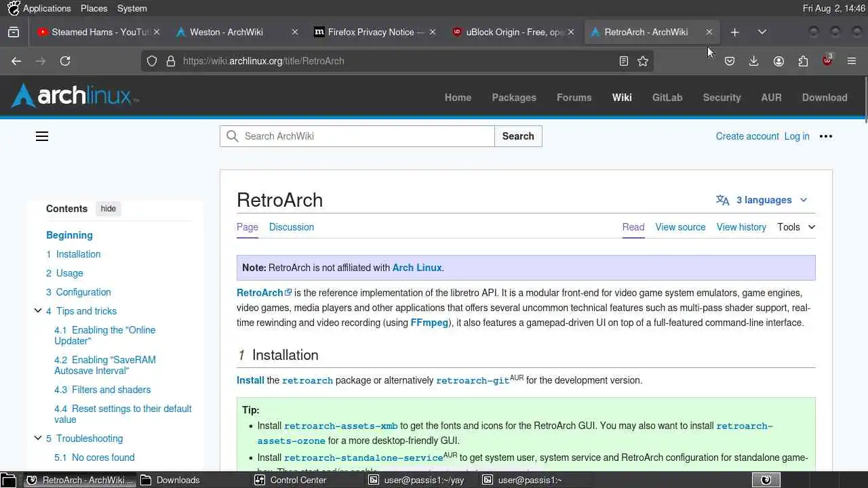This screenshot has height=488, width=868.
Task: Click Log in link
Action: [x=797, y=136]
